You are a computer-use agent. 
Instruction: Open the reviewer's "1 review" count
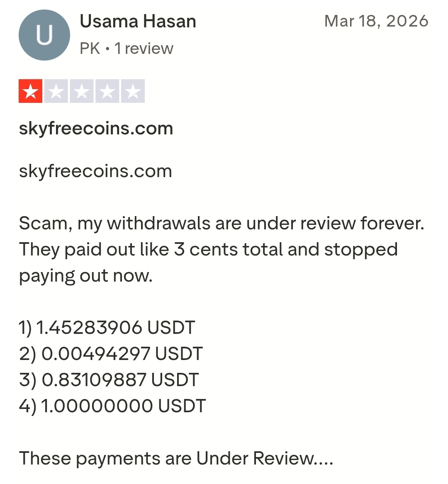click(x=144, y=49)
